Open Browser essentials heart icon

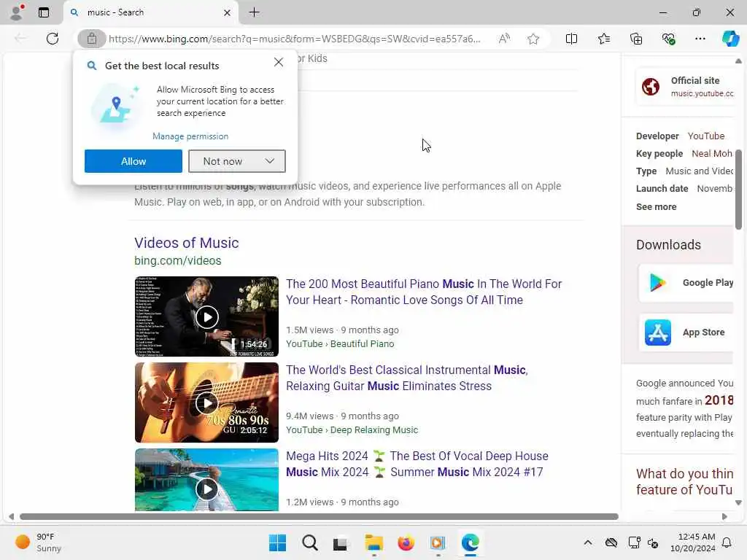click(x=668, y=39)
